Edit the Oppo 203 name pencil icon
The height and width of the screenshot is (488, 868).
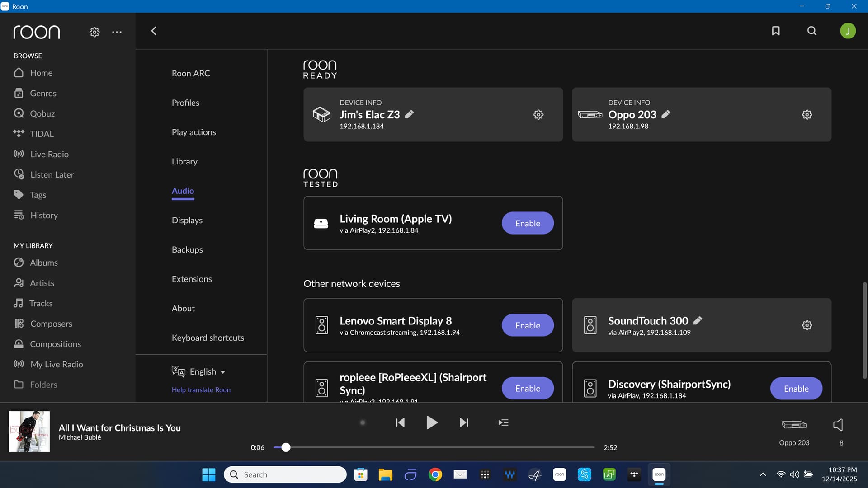(666, 114)
